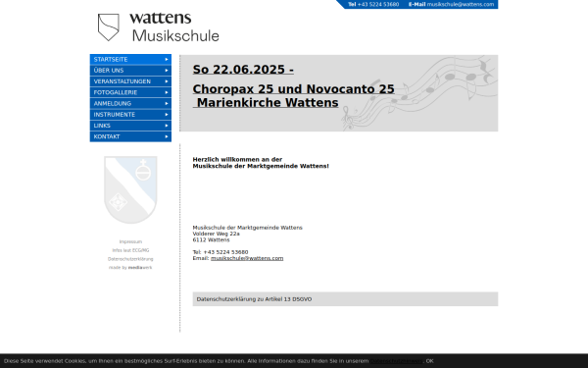Click the arrow next to INSTRUMENTE
588x368 pixels.
pyautogui.click(x=167, y=115)
